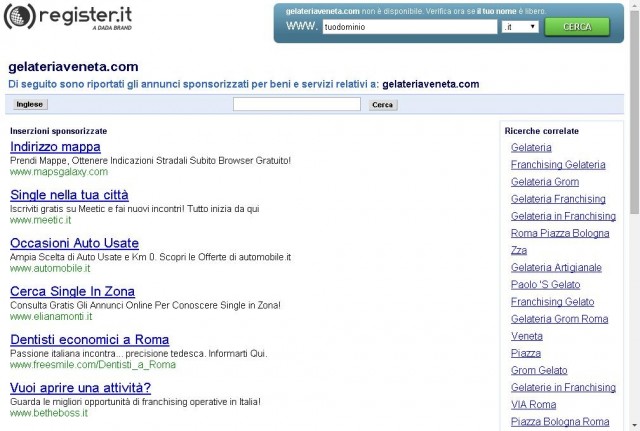
Task: Click the Inserzioni sponsorizzate heading text
Action: pos(59,131)
